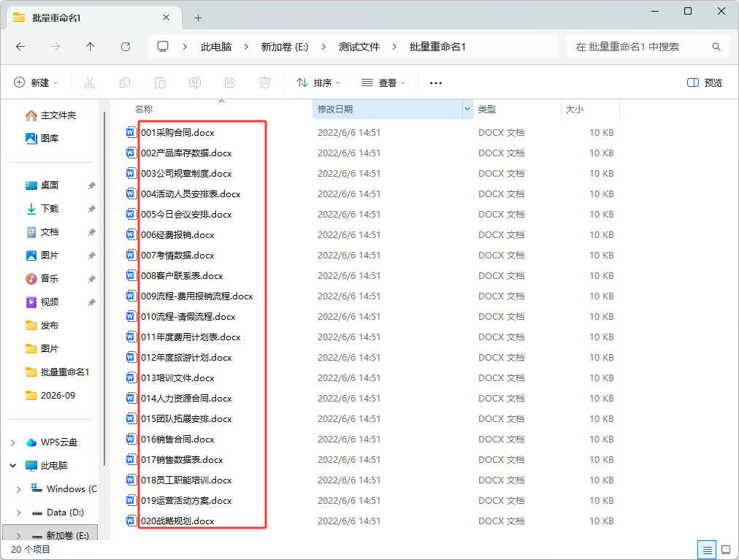The width and height of the screenshot is (739, 560).
Task: Expand the Data (D:) drive node
Action: click(x=18, y=513)
